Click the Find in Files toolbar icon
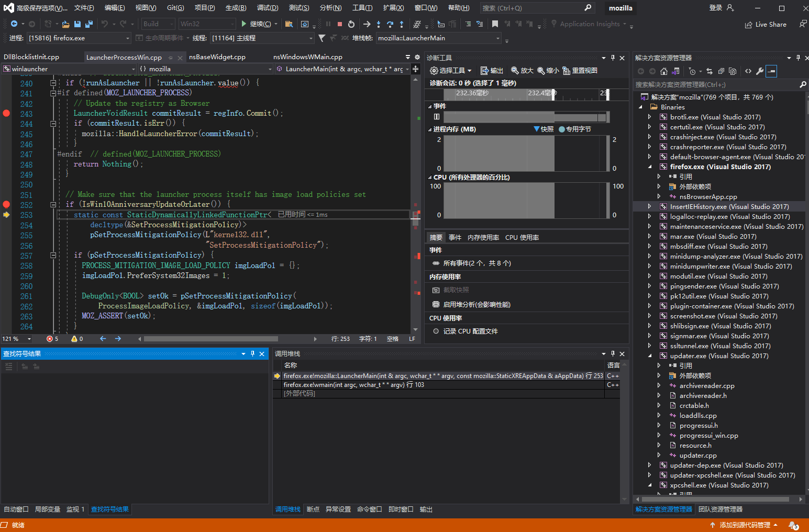 click(289, 24)
